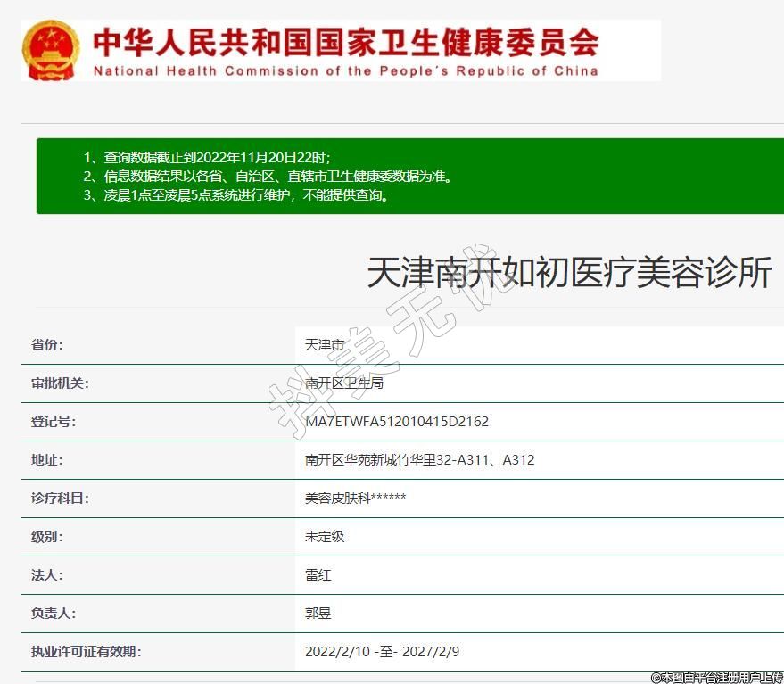Select the 南开区卫生局 approval authority value
The image size is (784, 684).
[344, 383]
